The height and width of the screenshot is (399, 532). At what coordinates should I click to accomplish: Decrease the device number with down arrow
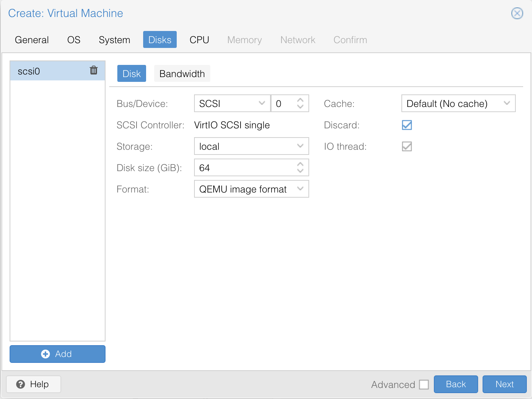(300, 107)
